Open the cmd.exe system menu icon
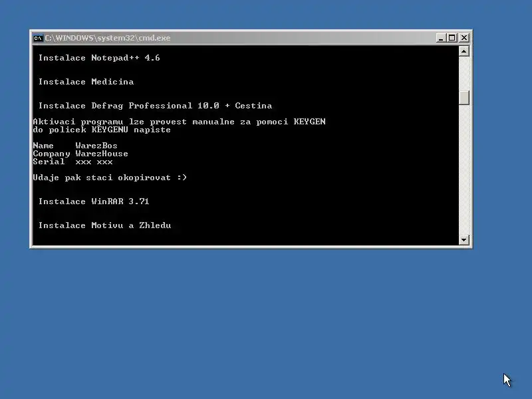 [38, 38]
